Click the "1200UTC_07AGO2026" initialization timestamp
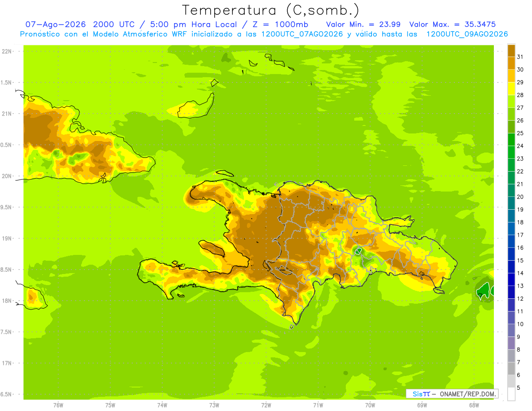 [x=302, y=34]
